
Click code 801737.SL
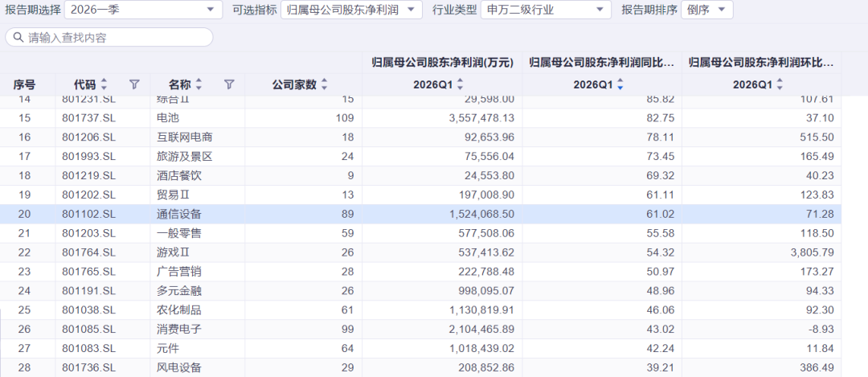click(x=89, y=118)
